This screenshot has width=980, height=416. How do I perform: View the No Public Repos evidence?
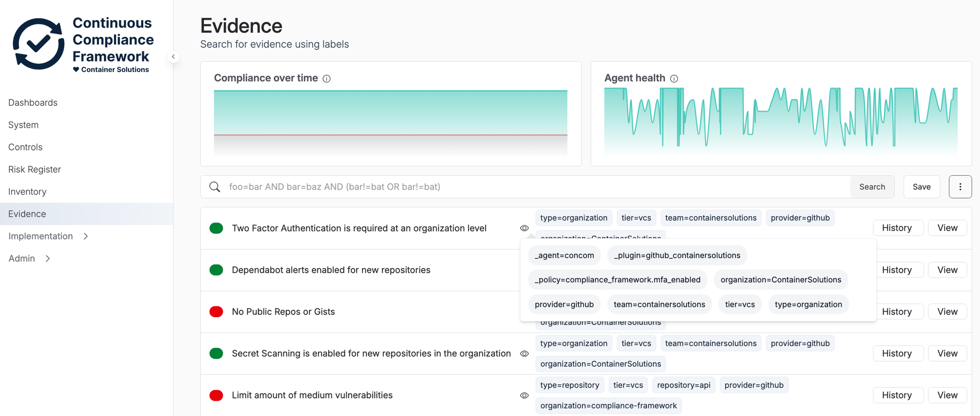[948, 312]
